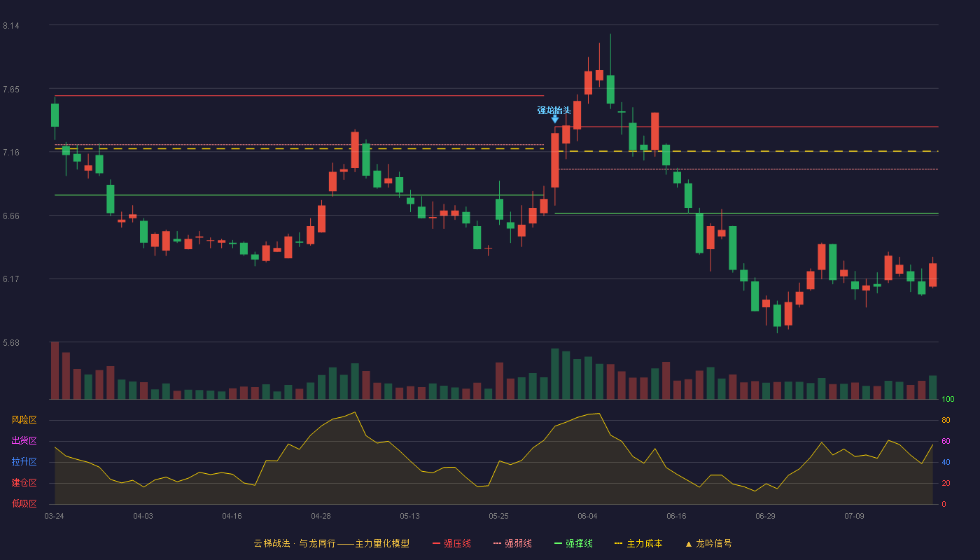Click the 05-13 date label

(409, 516)
